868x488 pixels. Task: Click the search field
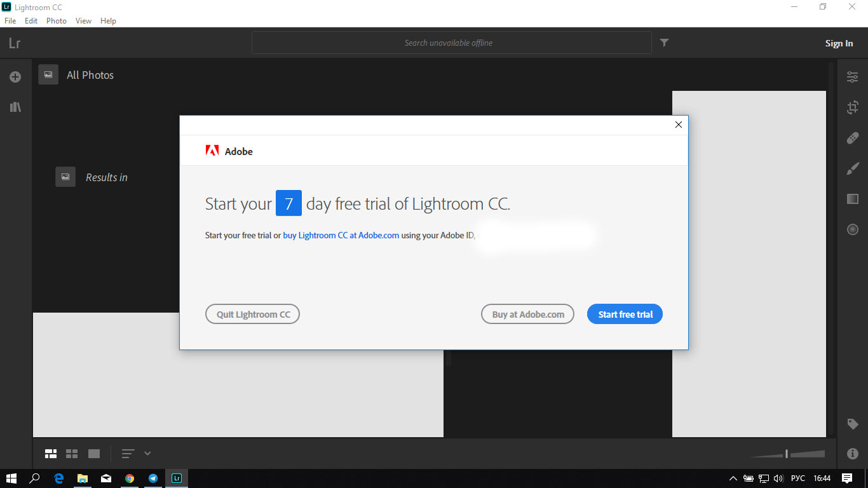tap(451, 43)
